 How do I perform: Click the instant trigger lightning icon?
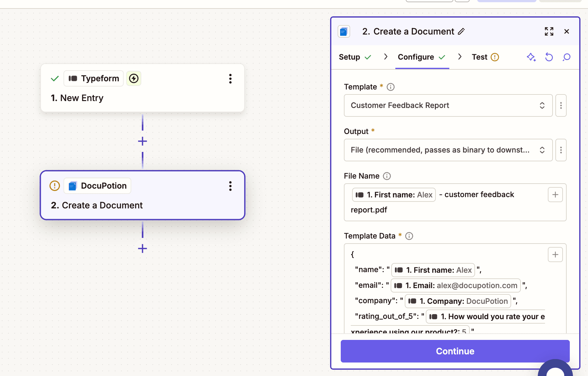[134, 78]
